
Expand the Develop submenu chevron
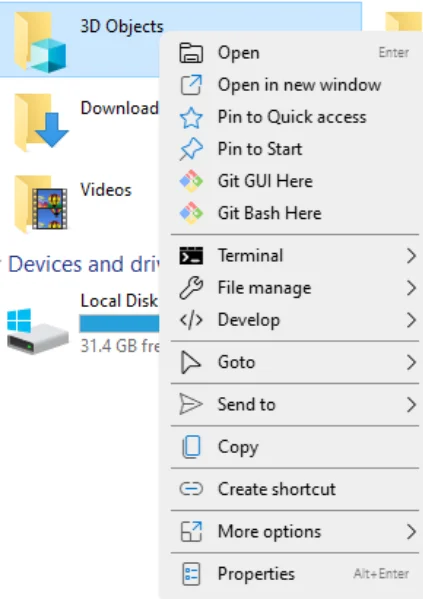[411, 320]
